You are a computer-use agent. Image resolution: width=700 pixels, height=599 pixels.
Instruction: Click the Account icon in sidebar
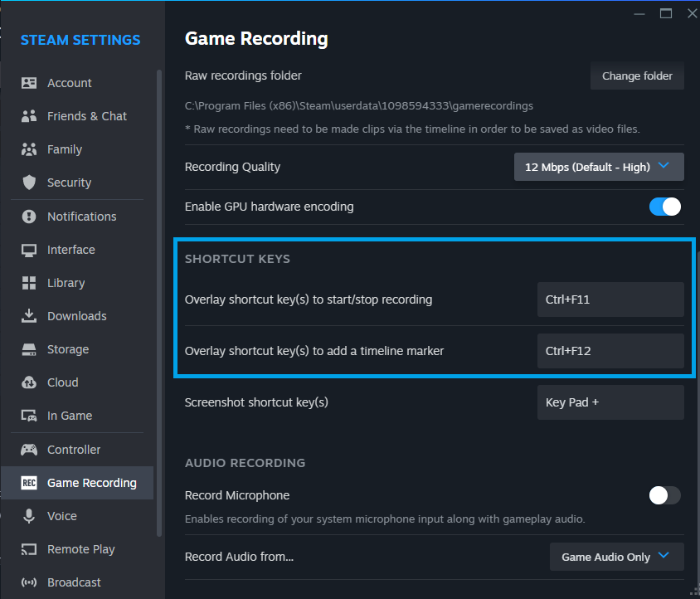(29, 83)
